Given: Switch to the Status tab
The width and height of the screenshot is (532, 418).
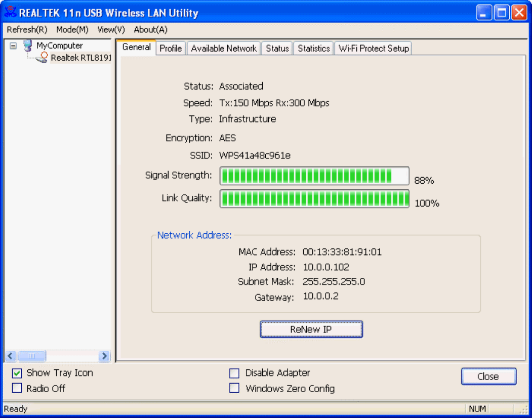Looking at the screenshot, I should tap(277, 49).
